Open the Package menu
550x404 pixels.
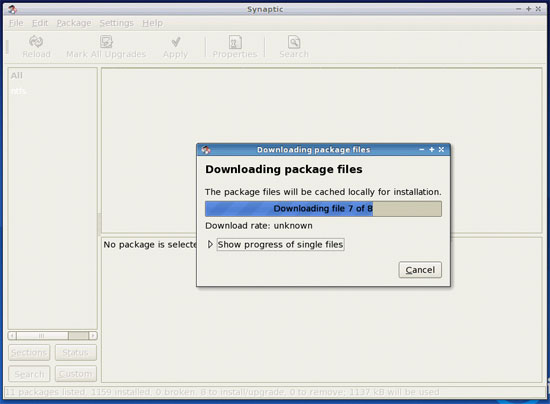tap(74, 23)
